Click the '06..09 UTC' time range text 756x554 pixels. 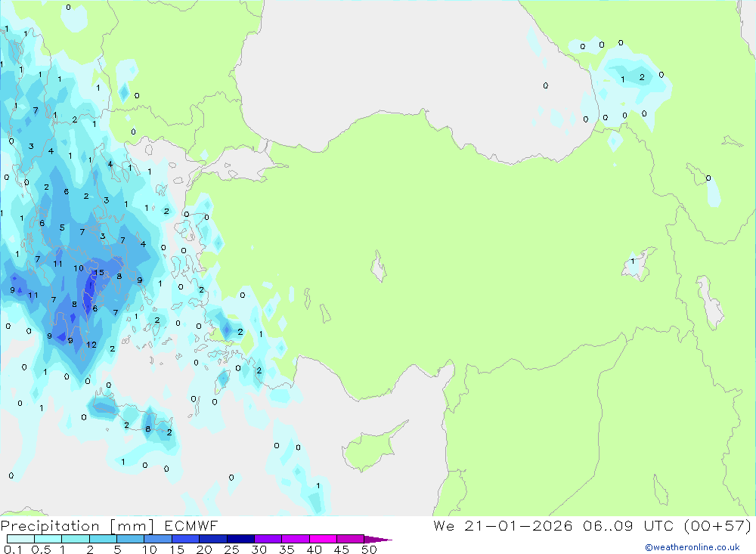628,526
